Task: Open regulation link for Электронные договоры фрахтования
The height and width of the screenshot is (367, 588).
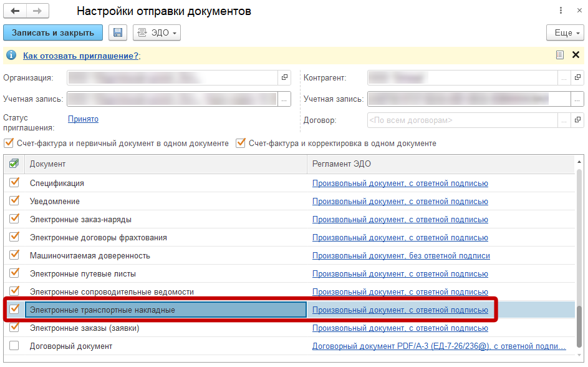Action: [x=400, y=238]
